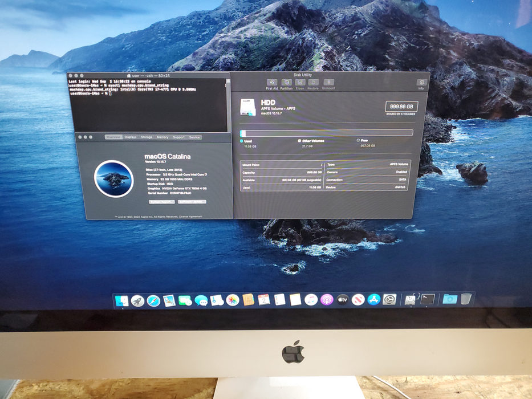
Task: Click the "APFS Volume • APFS" subtitle
Action: point(278,108)
